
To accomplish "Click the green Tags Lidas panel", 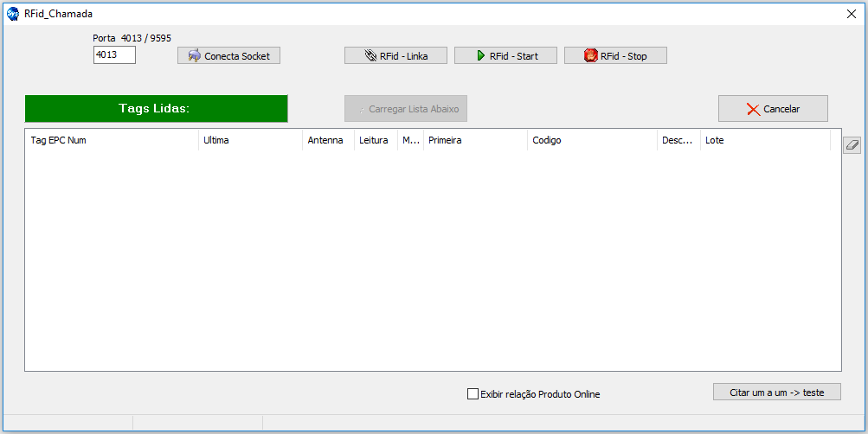I will coord(156,109).
